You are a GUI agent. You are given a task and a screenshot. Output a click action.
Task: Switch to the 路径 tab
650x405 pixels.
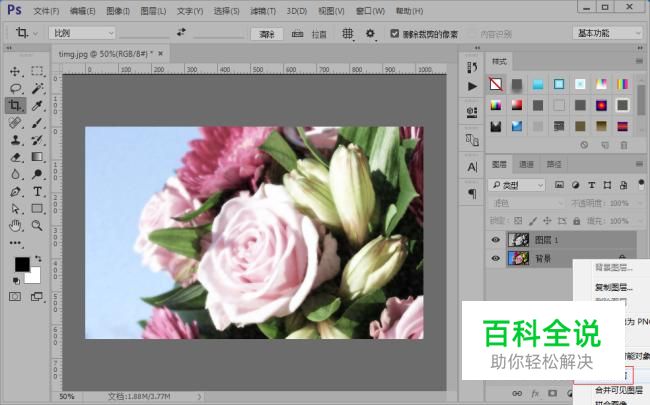[x=554, y=165]
